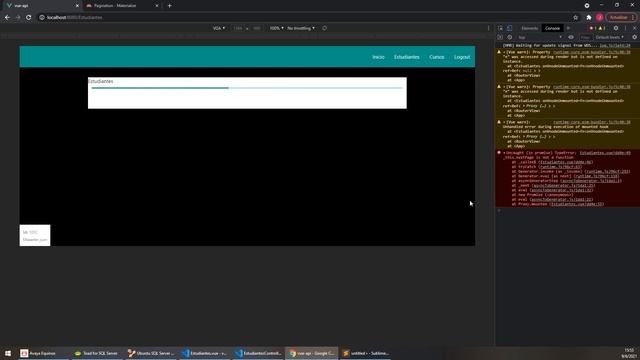Open the 100% zoom dropdown

click(x=276, y=28)
